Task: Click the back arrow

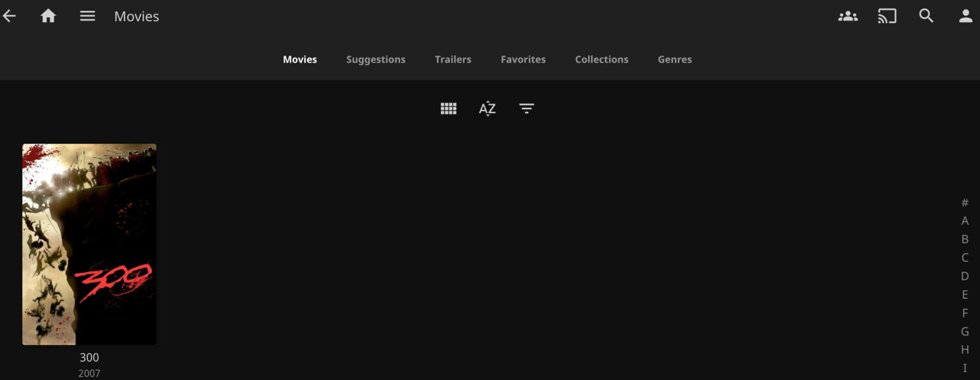Action: click(x=10, y=15)
